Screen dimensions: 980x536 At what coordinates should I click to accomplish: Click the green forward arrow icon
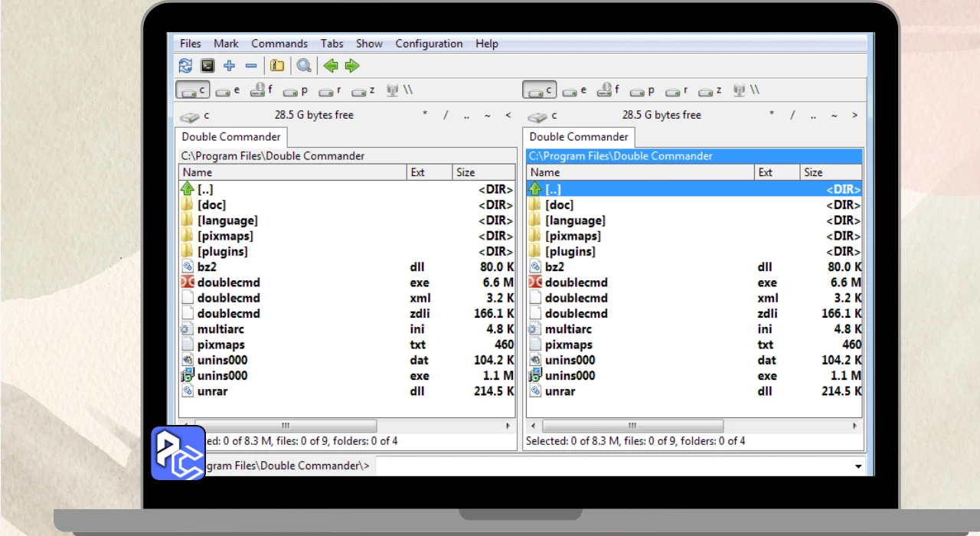[352, 66]
